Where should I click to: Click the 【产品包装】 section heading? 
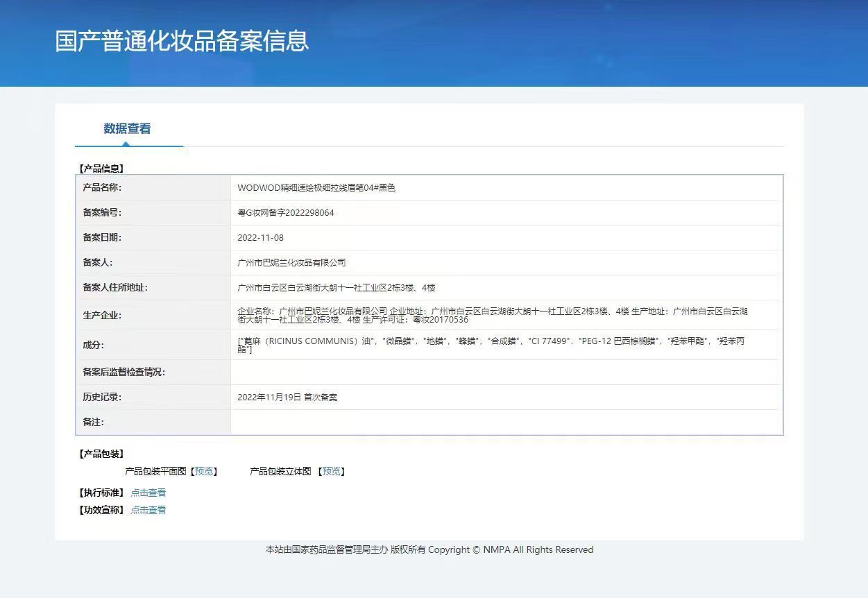click(101, 454)
